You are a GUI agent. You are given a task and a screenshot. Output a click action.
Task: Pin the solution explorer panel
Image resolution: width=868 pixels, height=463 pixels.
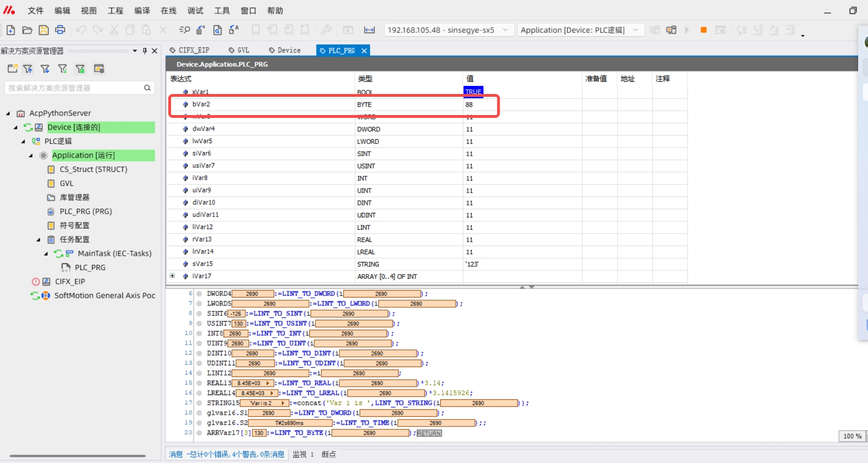145,51
